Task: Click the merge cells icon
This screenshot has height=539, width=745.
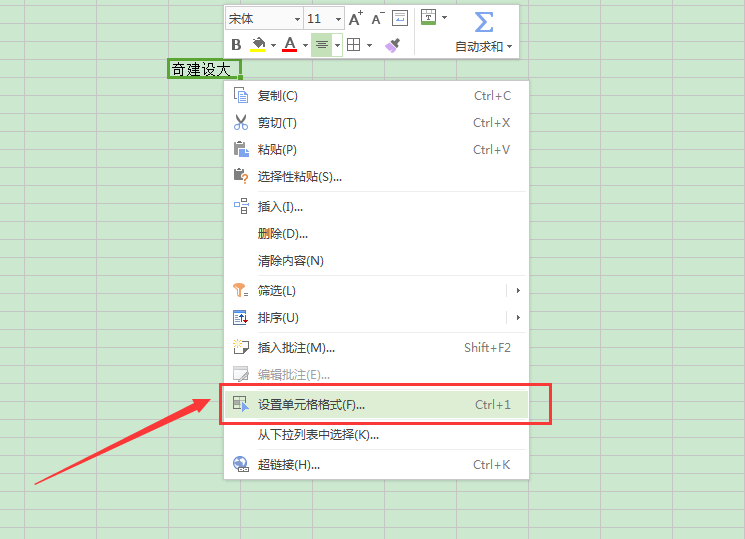Action: coord(429,17)
